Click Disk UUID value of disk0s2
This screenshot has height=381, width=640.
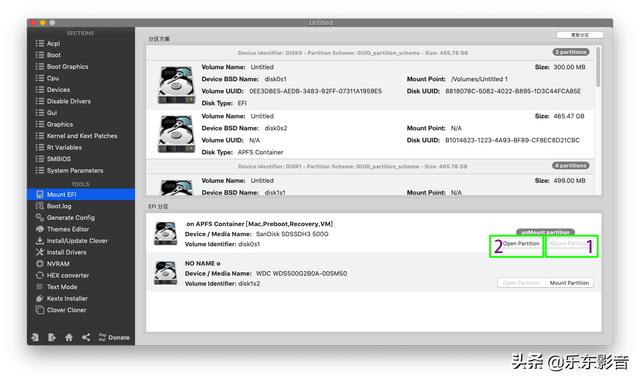point(512,140)
